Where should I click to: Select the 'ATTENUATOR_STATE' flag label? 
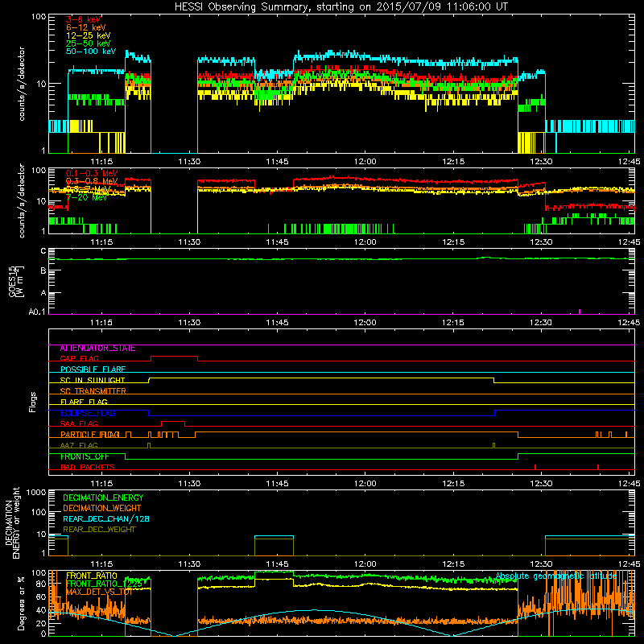[97, 349]
